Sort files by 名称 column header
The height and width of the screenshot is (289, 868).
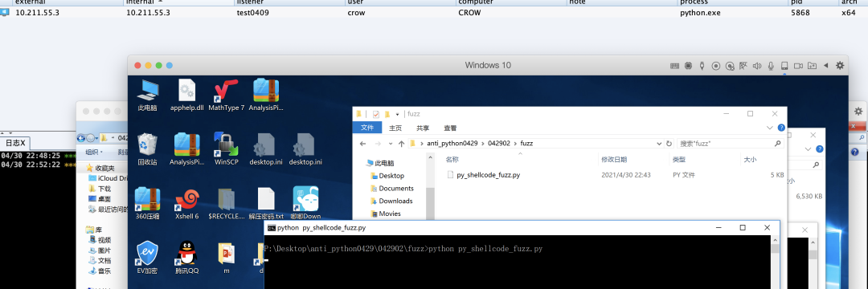point(452,160)
